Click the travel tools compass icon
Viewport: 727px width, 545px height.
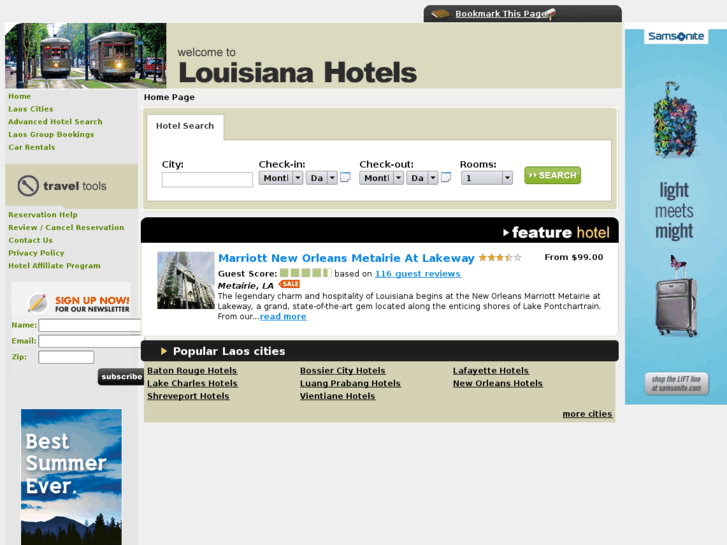(28, 186)
